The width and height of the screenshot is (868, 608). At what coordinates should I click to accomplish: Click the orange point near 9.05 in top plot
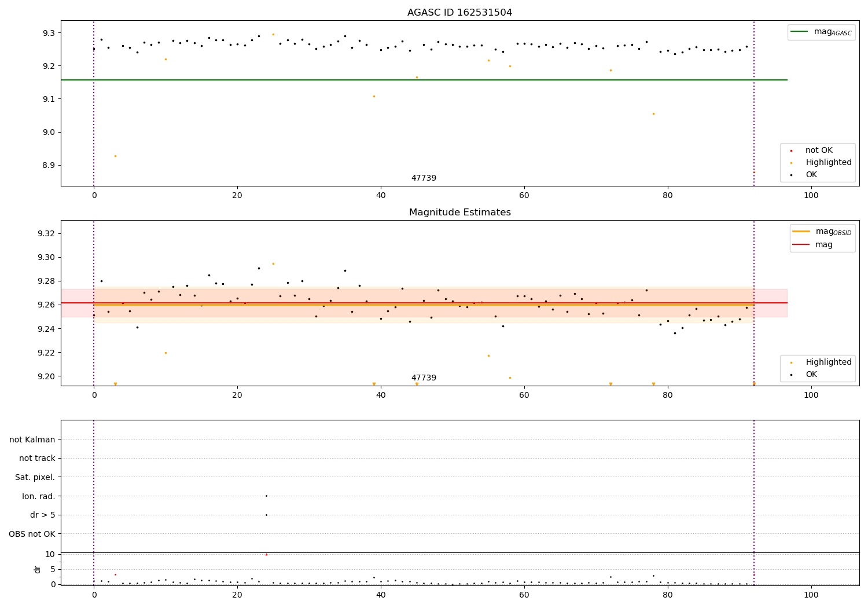(653, 113)
